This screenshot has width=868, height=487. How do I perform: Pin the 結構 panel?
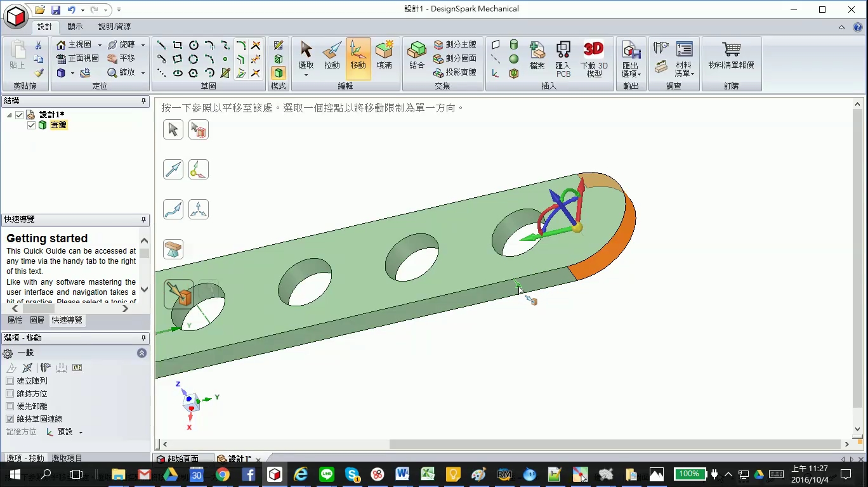144,101
